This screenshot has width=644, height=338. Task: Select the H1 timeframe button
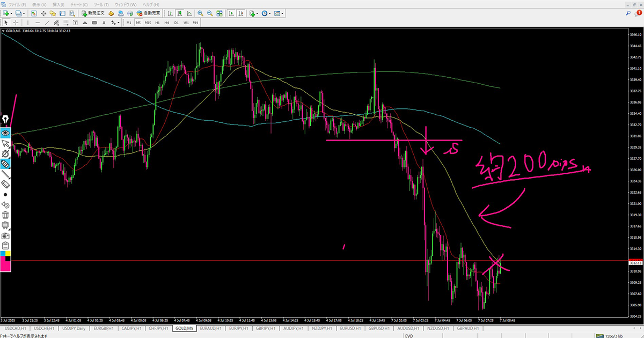pyautogui.click(x=157, y=23)
